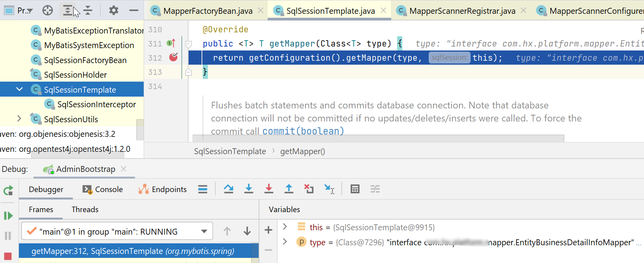The width and height of the screenshot is (644, 263).
Task: Open Project panel settings gear
Action: click(x=114, y=10)
